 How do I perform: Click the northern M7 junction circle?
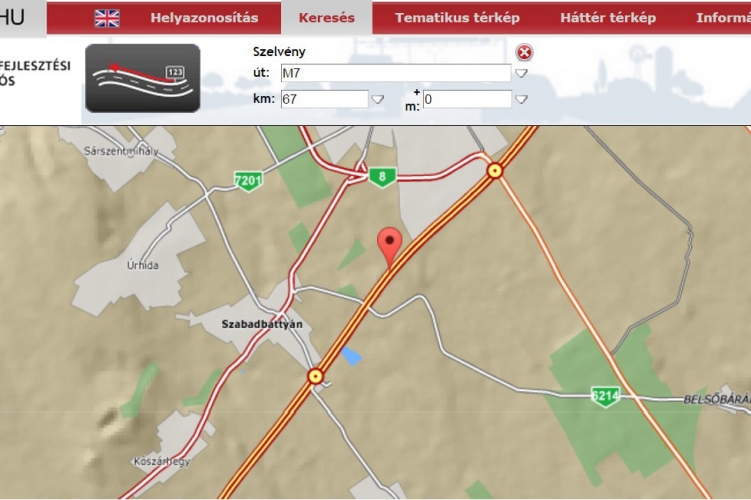(x=494, y=170)
